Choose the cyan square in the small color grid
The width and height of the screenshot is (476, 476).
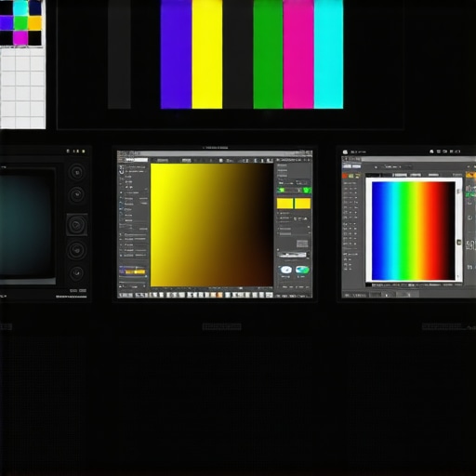[20, 8]
